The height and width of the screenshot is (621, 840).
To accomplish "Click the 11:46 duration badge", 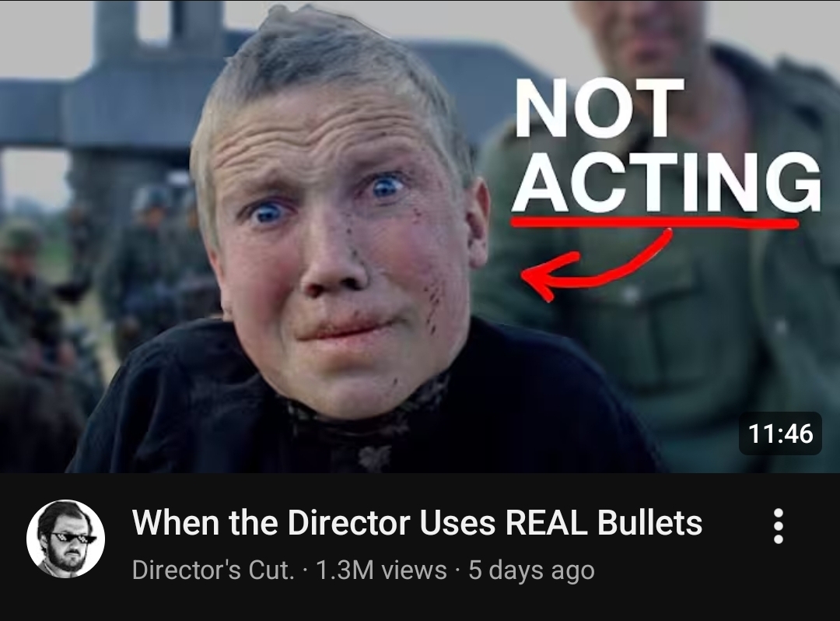I will pos(780,433).
